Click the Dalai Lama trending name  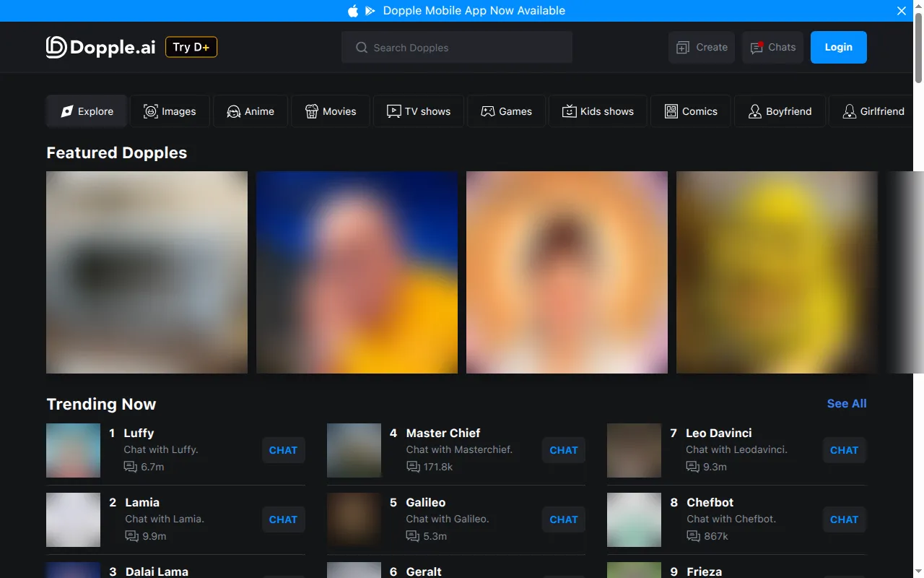coord(157,571)
